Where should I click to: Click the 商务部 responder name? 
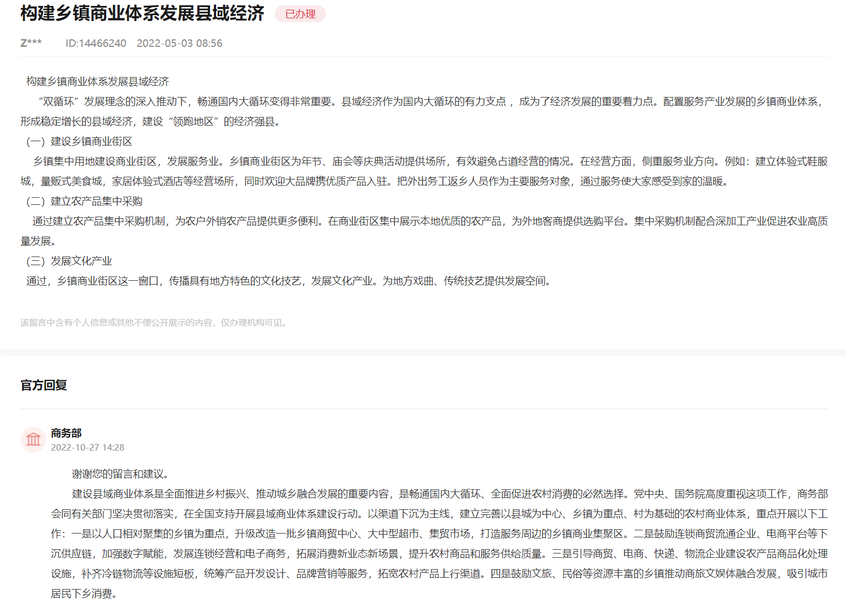click(66, 433)
